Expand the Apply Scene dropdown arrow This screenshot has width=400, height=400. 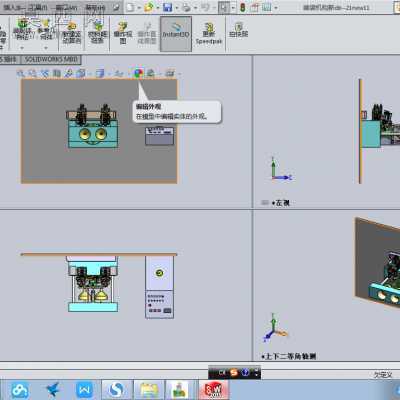click(159, 73)
